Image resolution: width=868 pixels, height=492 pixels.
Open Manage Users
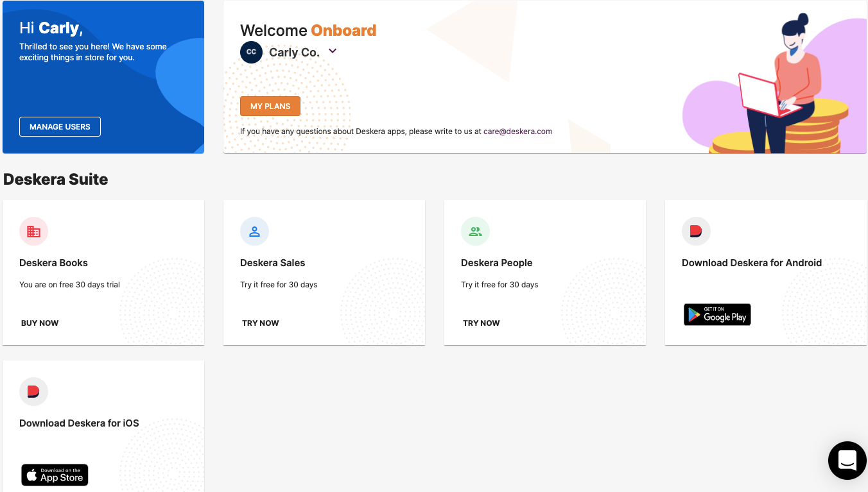(x=60, y=127)
